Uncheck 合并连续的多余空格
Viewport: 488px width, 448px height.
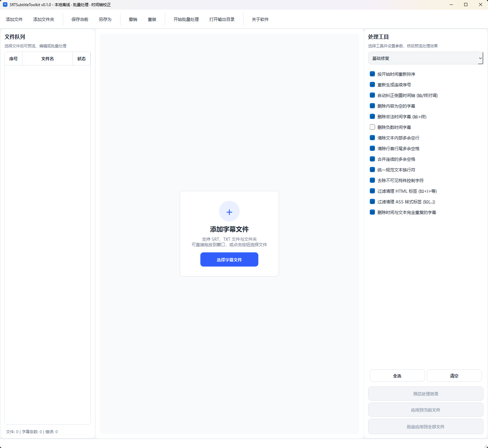(x=372, y=159)
